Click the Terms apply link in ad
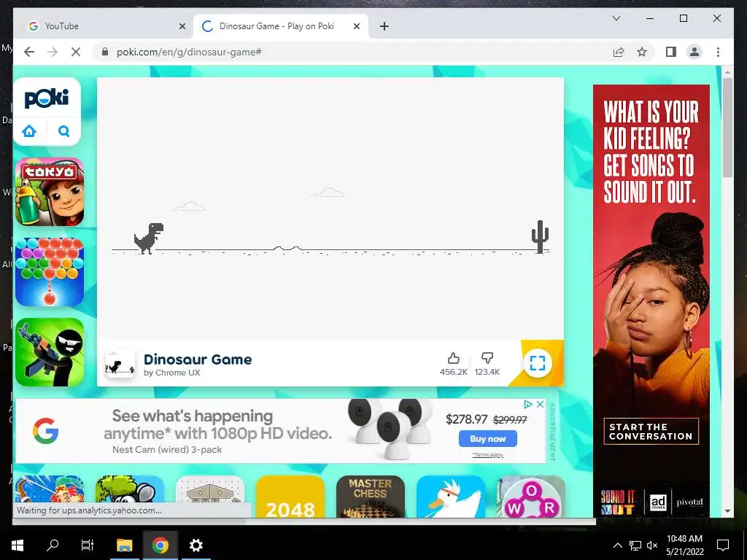 (x=488, y=455)
